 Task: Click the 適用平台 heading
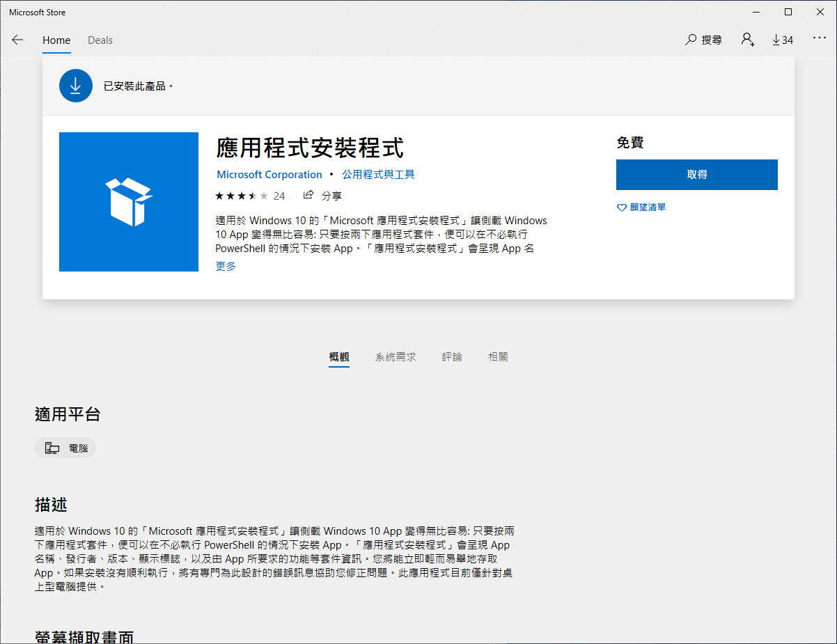tap(68, 415)
